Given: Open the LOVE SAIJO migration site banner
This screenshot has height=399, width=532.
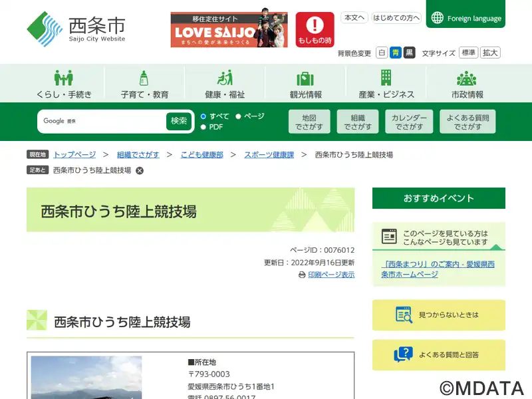Looking at the screenshot, I should [x=229, y=29].
